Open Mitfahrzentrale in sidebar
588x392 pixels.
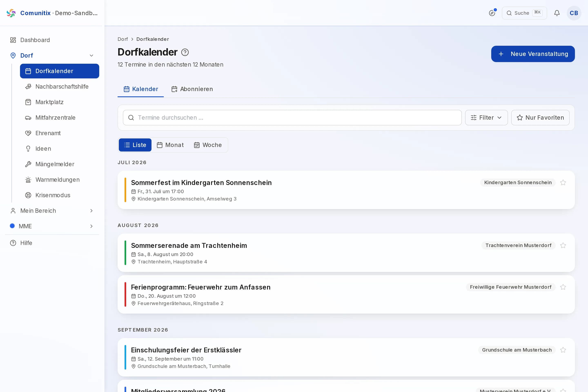(59, 118)
